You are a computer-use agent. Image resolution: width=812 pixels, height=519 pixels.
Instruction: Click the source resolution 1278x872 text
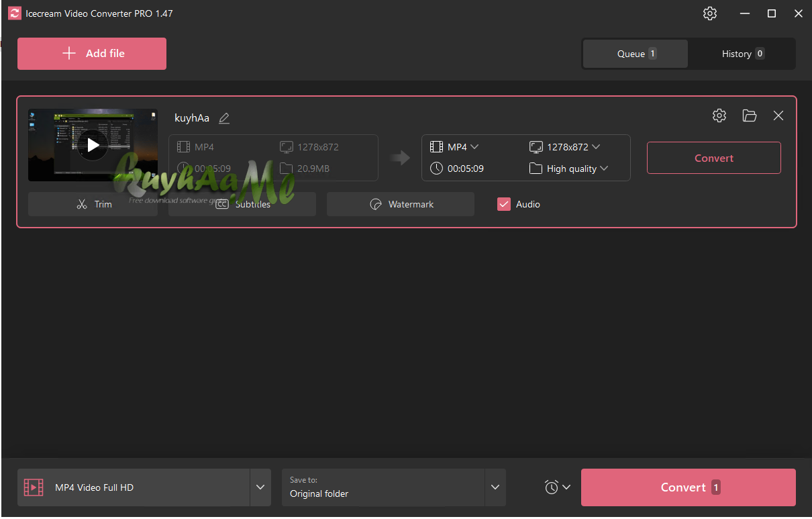[x=318, y=147]
